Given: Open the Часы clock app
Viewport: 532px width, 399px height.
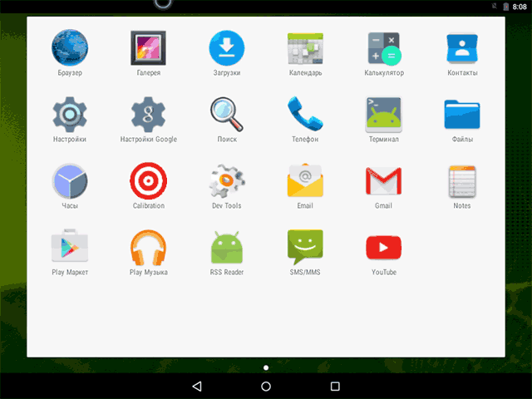Looking at the screenshot, I should coord(70,181).
